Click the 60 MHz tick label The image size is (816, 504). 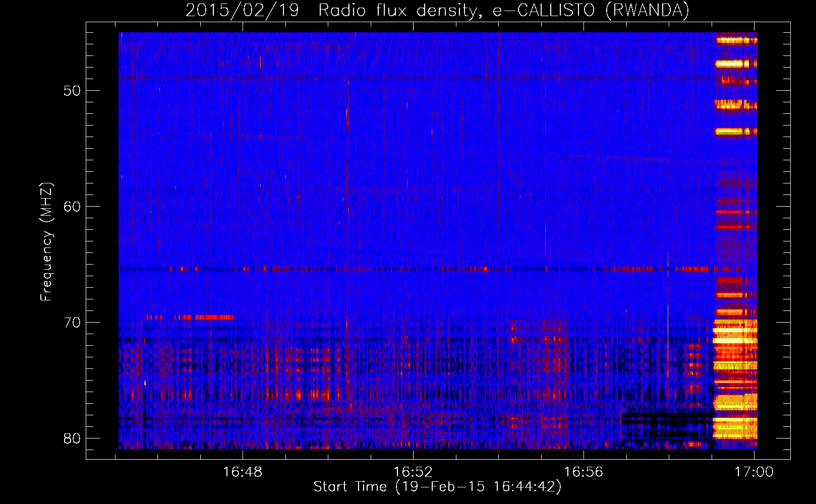72,207
